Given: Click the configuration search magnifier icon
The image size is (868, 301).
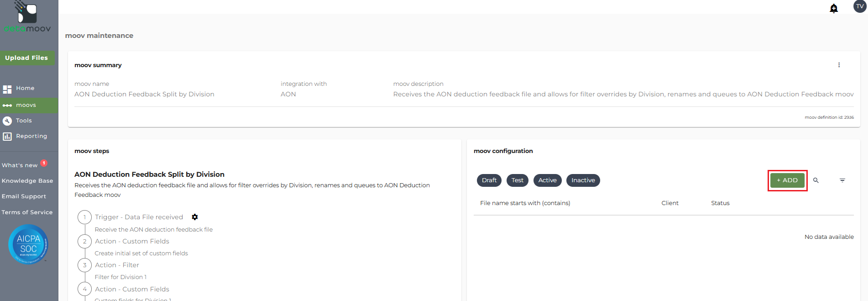Looking at the screenshot, I should pos(816,180).
